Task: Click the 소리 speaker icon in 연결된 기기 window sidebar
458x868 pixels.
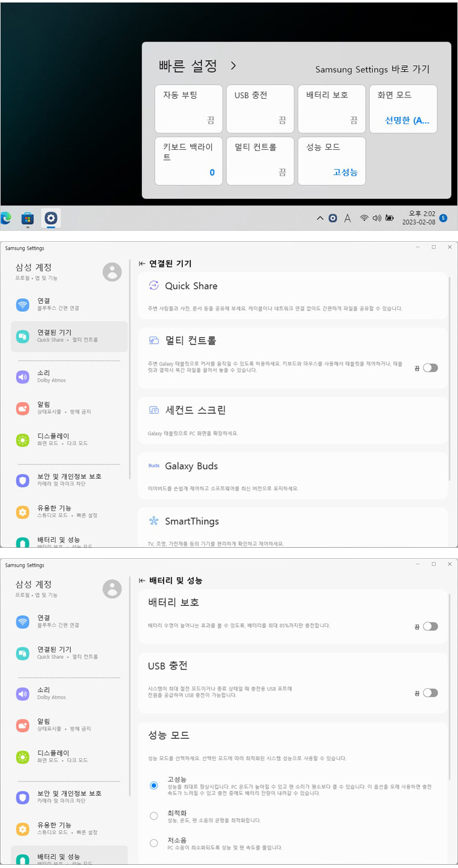Action: tap(23, 376)
